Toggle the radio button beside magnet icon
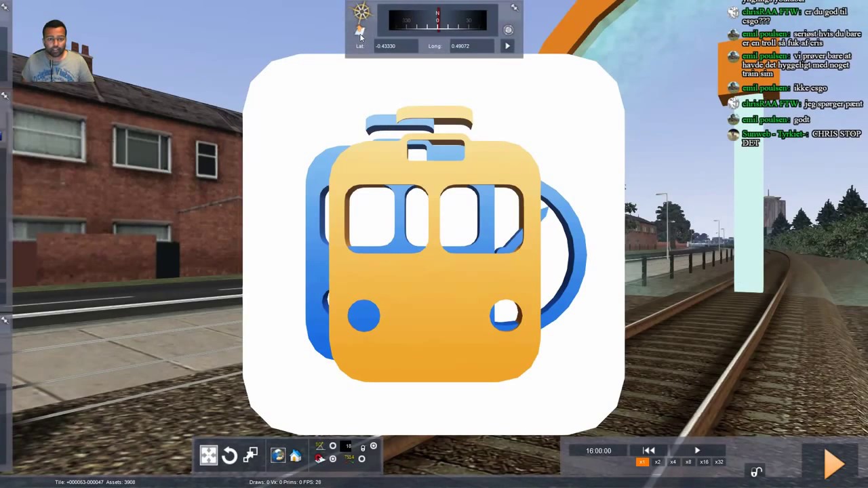The height and width of the screenshot is (488, 868). tap(333, 459)
